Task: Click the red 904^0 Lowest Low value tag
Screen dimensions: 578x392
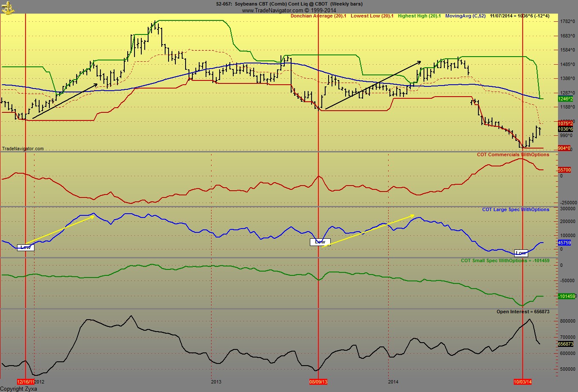Action: tap(564, 148)
